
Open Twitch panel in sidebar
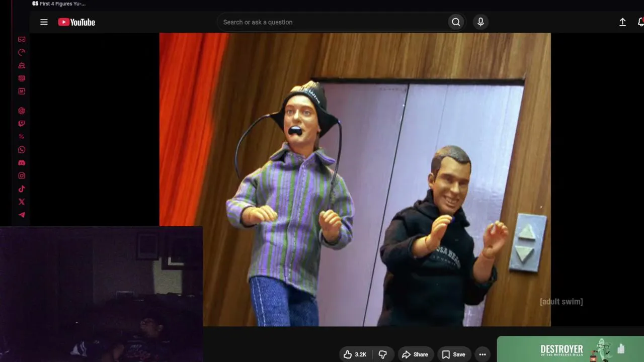tap(22, 124)
